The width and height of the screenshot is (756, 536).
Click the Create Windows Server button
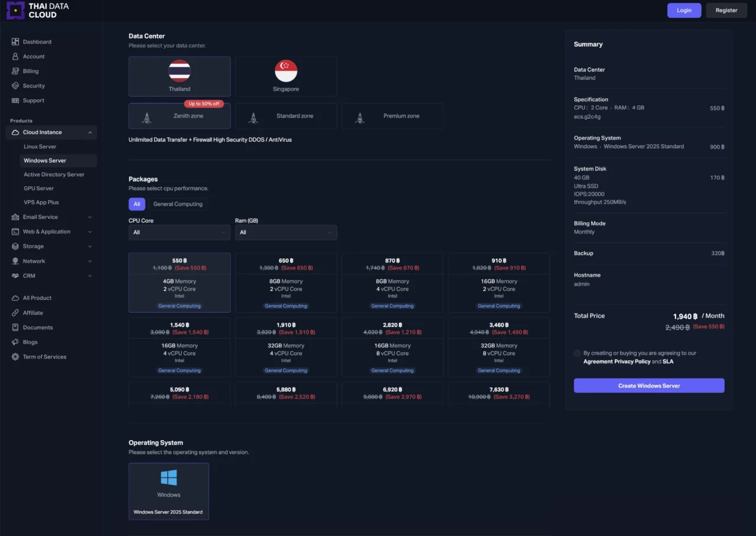click(649, 386)
